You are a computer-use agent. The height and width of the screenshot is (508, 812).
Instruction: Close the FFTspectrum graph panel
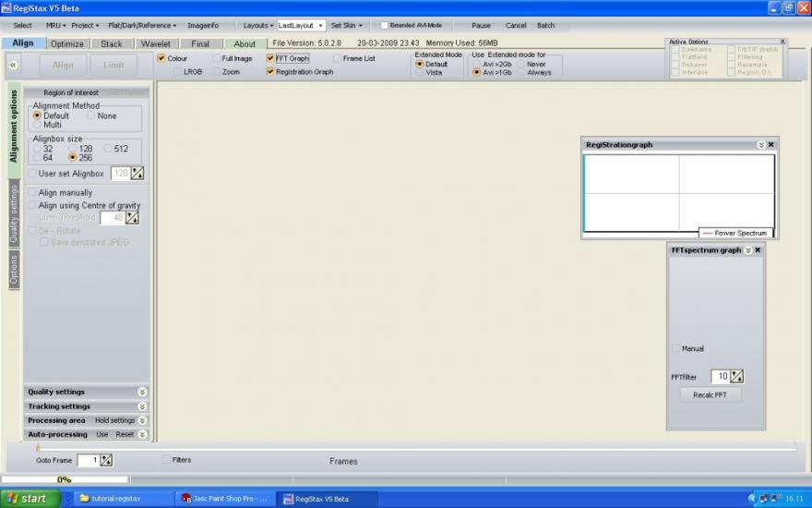[758, 250]
